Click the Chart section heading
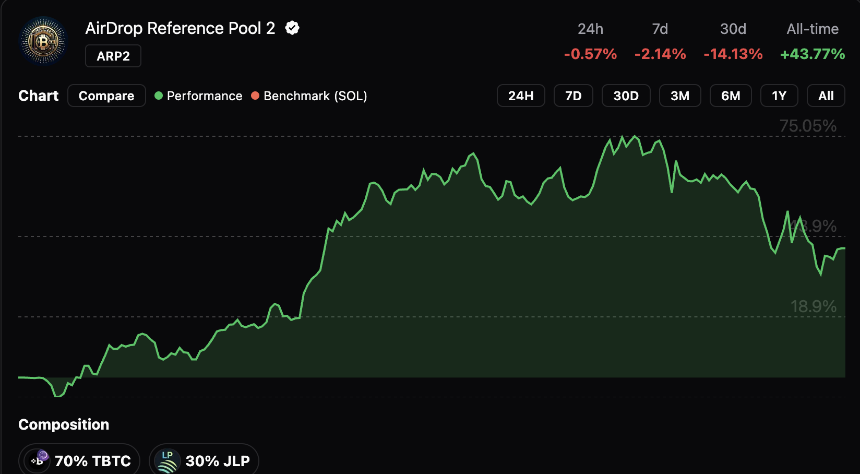This screenshot has width=860, height=474. 38,96
